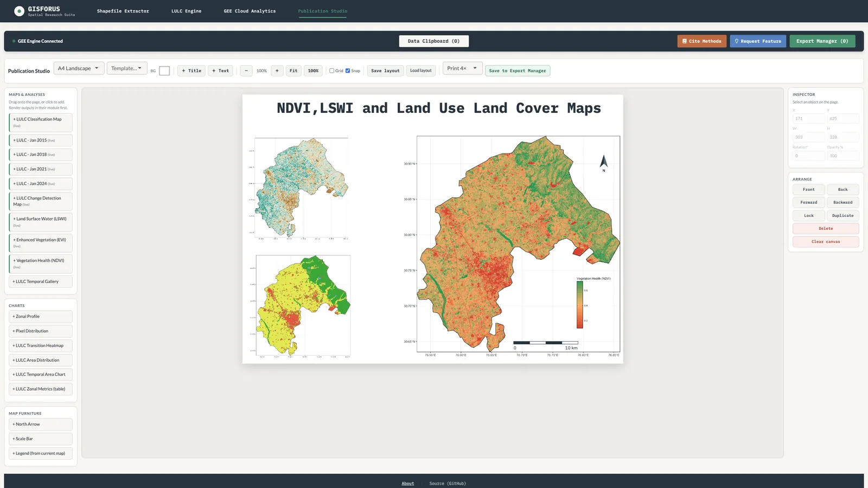Click the red Delete button
Viewport: 868px width, 488px height.
(x=826, y=228)
